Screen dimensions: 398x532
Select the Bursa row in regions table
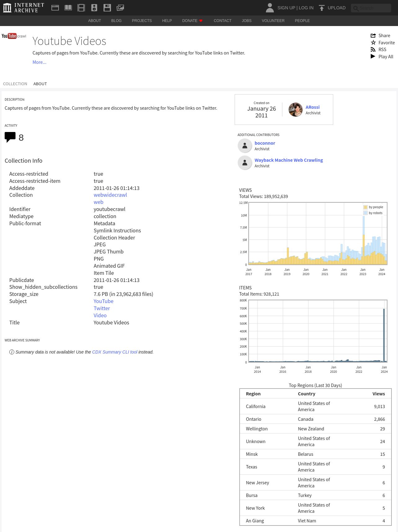click(316, 495)
